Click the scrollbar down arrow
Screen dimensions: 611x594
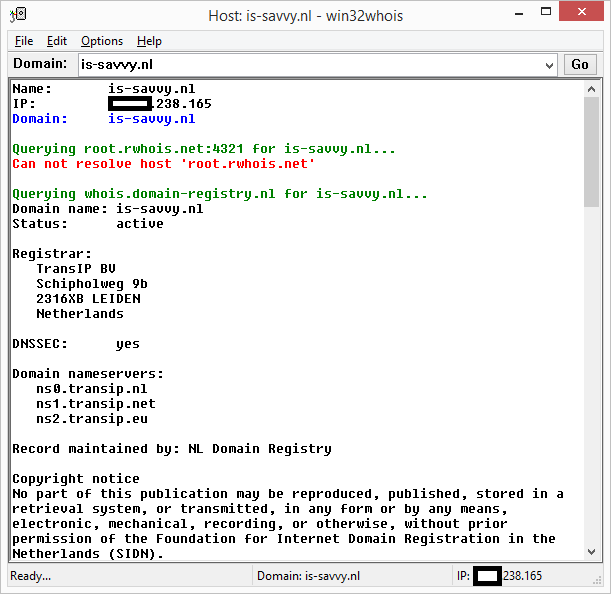[x=591, y=552]
